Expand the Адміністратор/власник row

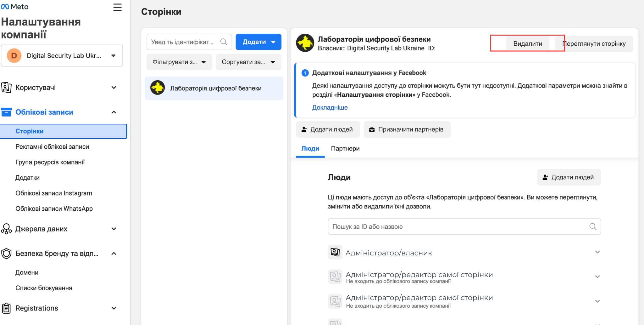coord(597,252)
